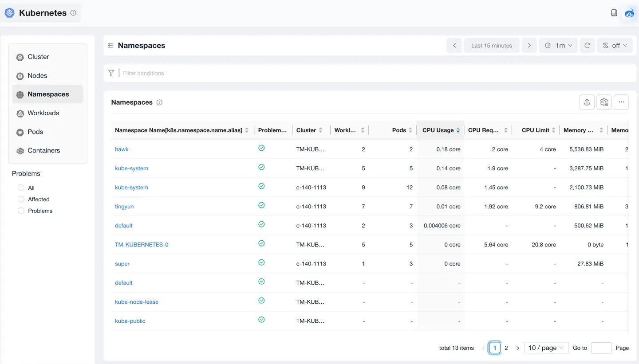
Task: Click the export icon above the table
Action: pyautogui.click(x=587, y=102)
